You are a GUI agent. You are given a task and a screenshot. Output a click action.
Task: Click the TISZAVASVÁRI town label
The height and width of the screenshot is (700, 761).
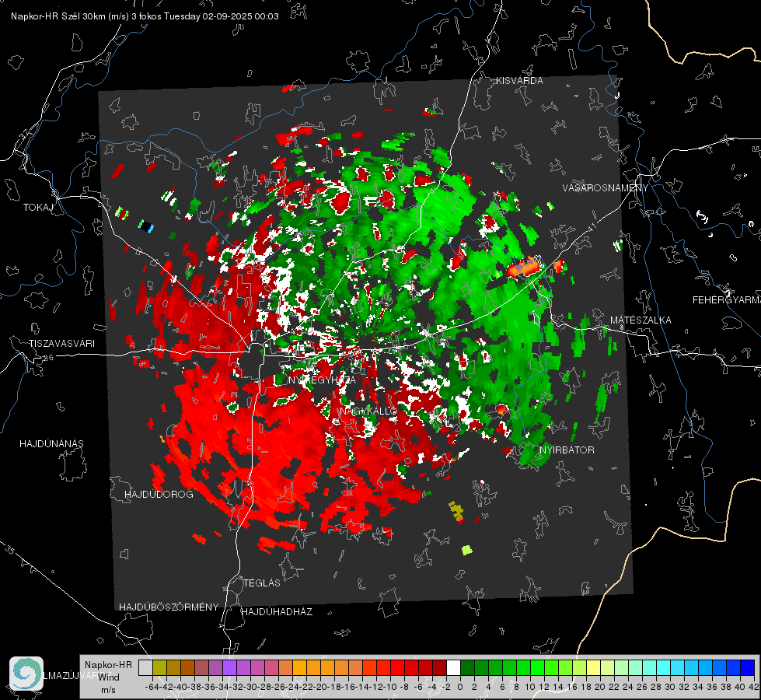(61, 344)
